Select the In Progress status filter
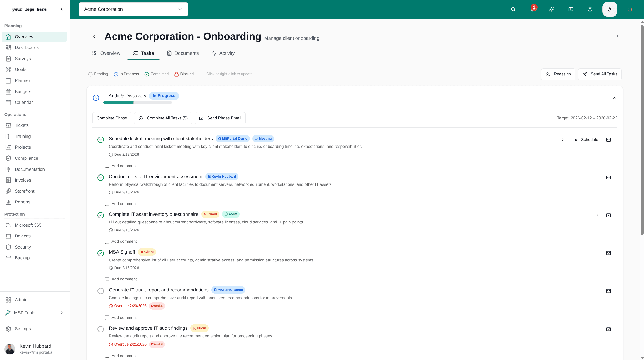This screenshot has height=360, width=644. [x=126, y=74]
